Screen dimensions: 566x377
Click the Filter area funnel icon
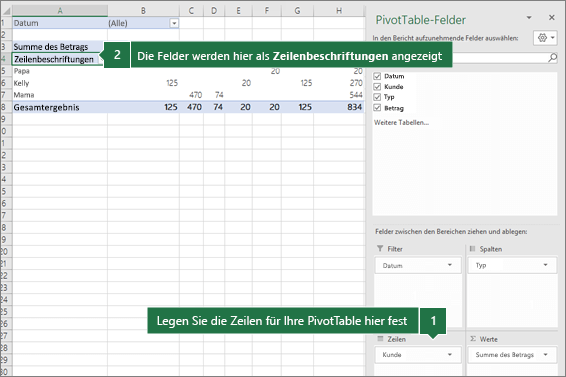point(380,248)
